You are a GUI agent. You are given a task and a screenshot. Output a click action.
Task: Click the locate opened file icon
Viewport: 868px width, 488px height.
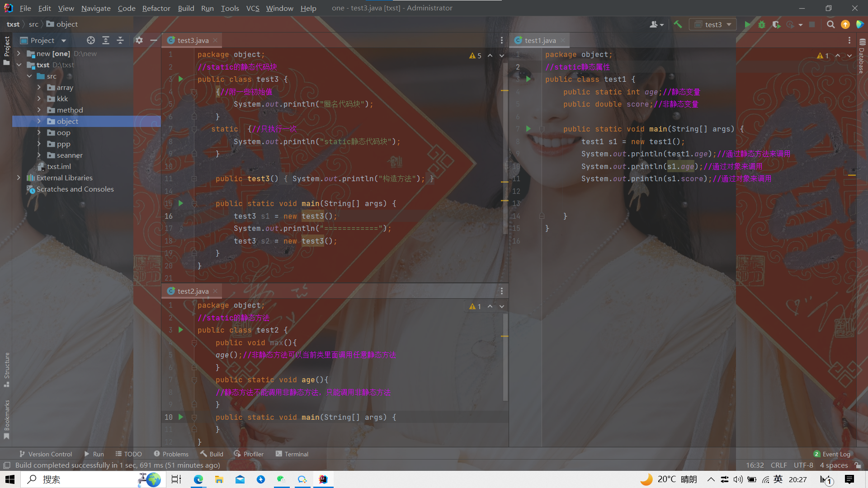pos(91,40)
